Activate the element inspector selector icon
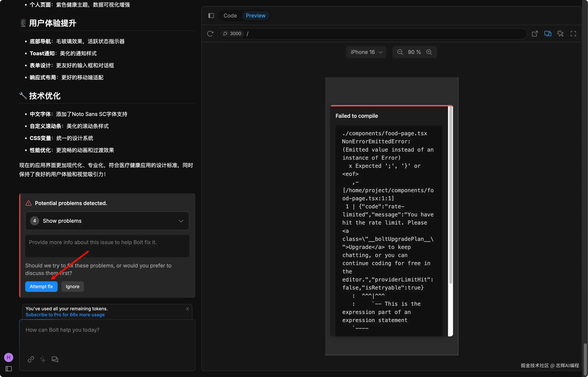Viewport: 588px width, 377px height. [x=560, y=33]
